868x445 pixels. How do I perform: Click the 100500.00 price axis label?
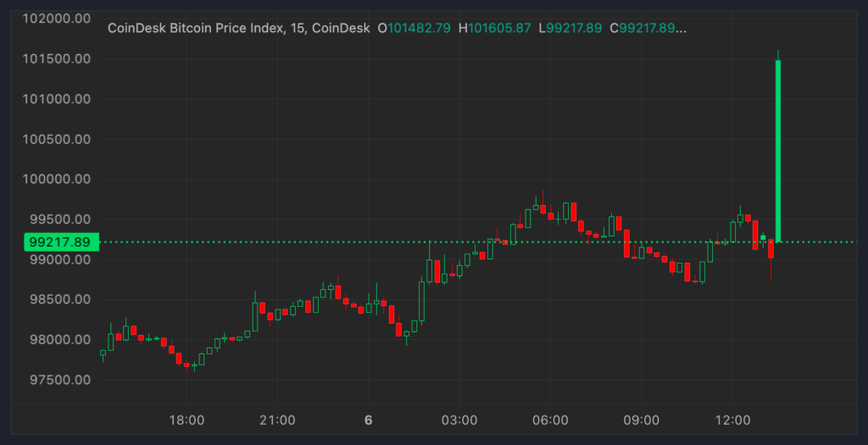click(x=59, y=139)
